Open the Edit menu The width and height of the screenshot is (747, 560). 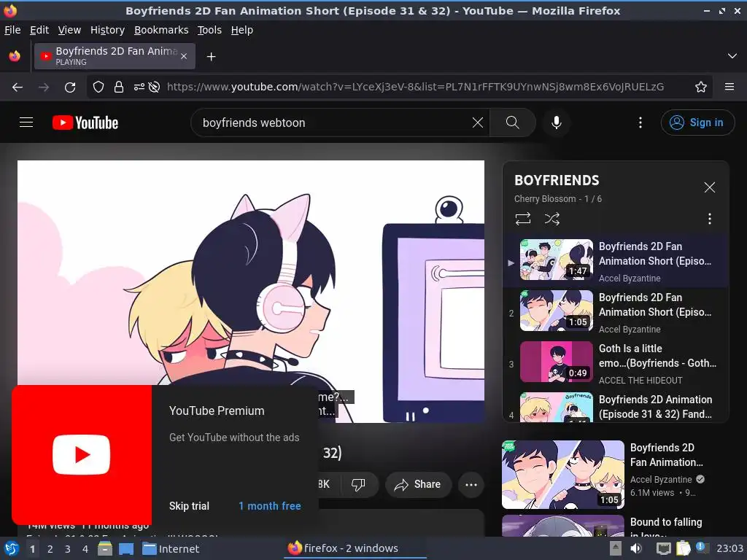39,30
